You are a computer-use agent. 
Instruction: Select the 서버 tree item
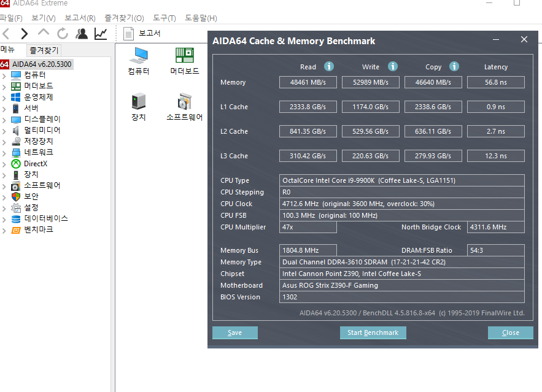point(31,108)
